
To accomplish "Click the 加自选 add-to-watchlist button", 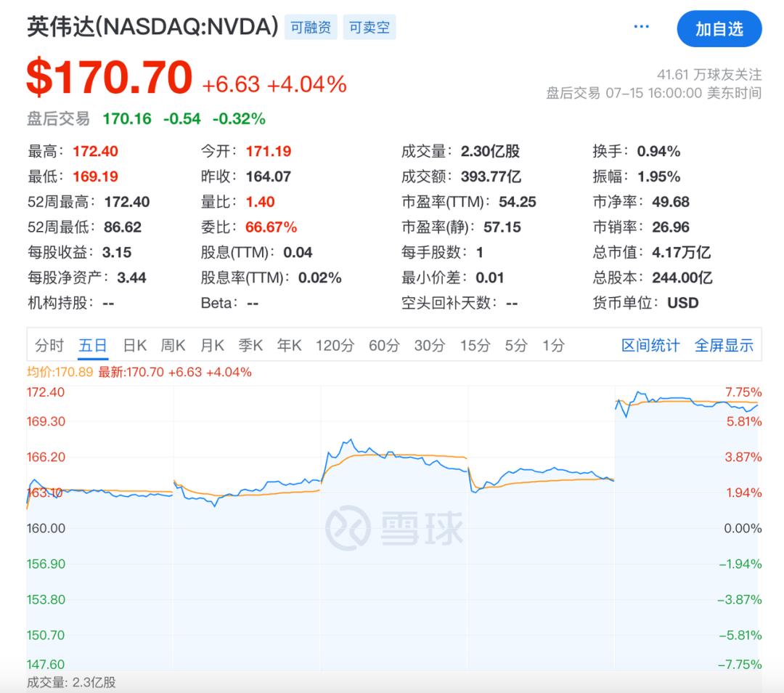I will click(719, 29).
